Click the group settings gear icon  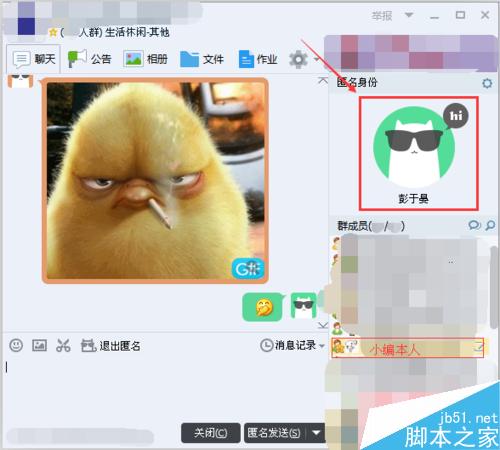tap(298, 59)
